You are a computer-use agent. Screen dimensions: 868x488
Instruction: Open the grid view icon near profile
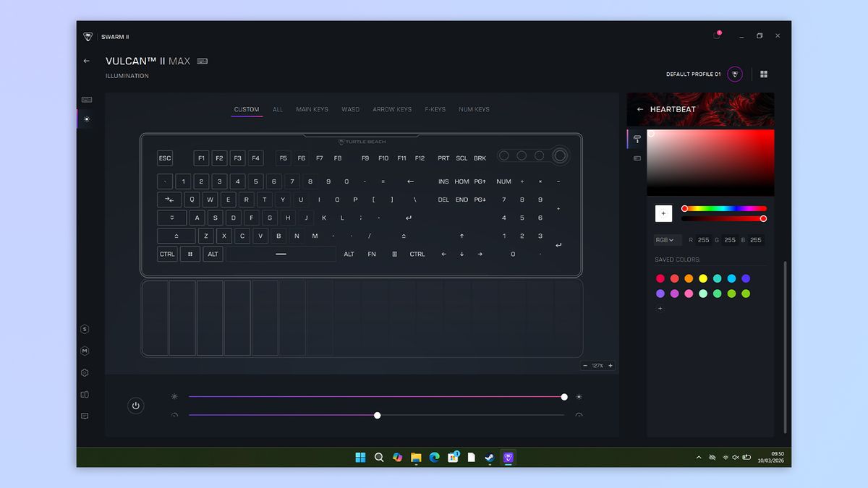tap(764, 74)
